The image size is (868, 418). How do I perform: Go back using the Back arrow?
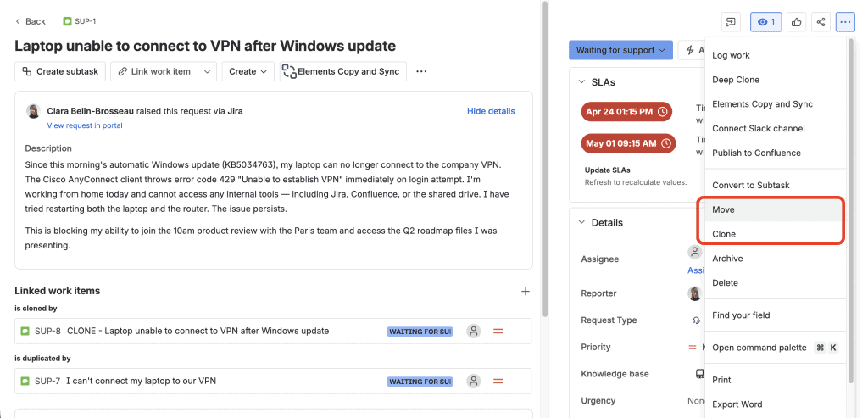coord(30,21)
